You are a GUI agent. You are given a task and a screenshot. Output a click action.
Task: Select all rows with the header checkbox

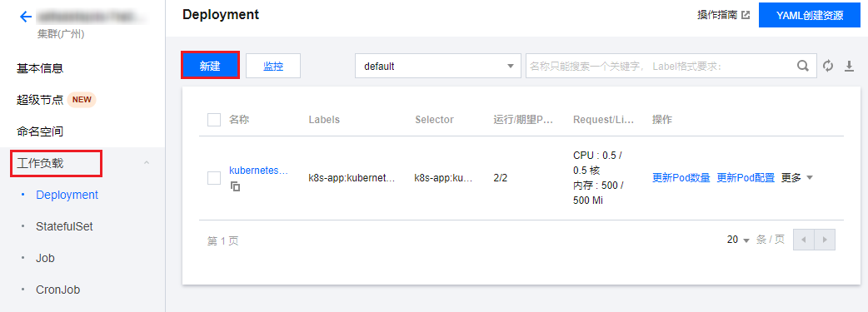pyautogui.click(x=214, y=120)
